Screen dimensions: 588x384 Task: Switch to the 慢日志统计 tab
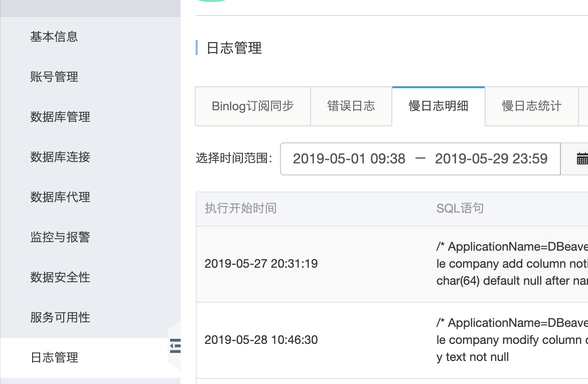tap(531, 106)
